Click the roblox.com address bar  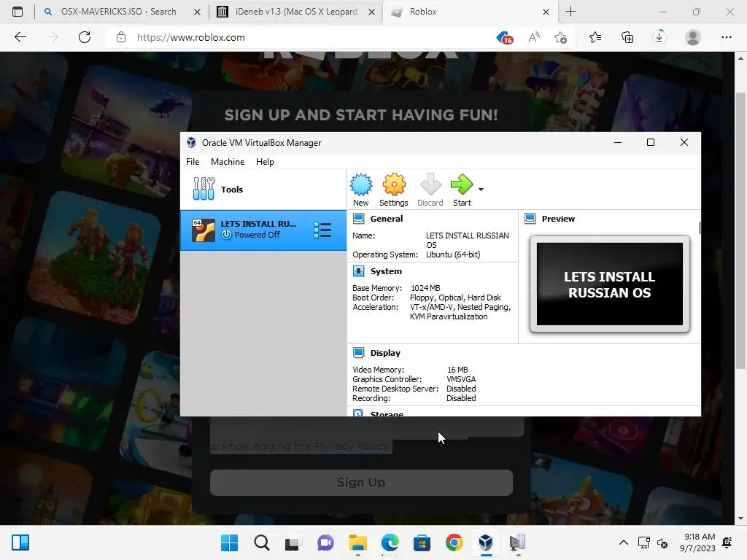click(x=190, y=38)
